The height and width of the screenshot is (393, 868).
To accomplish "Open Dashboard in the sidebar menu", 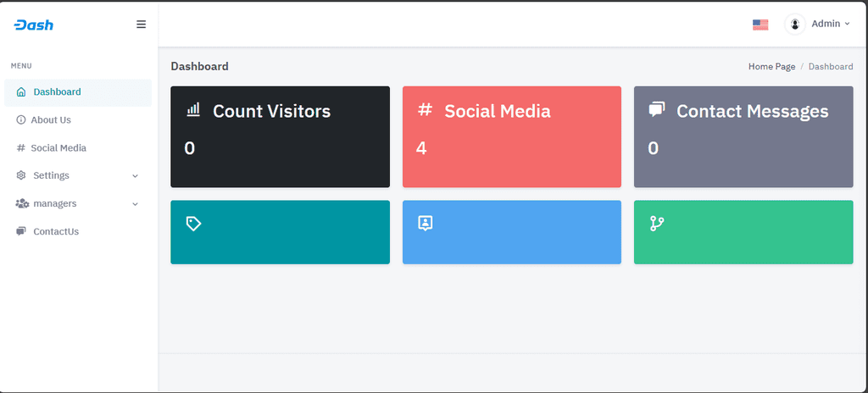I will [x=77, y=91].
